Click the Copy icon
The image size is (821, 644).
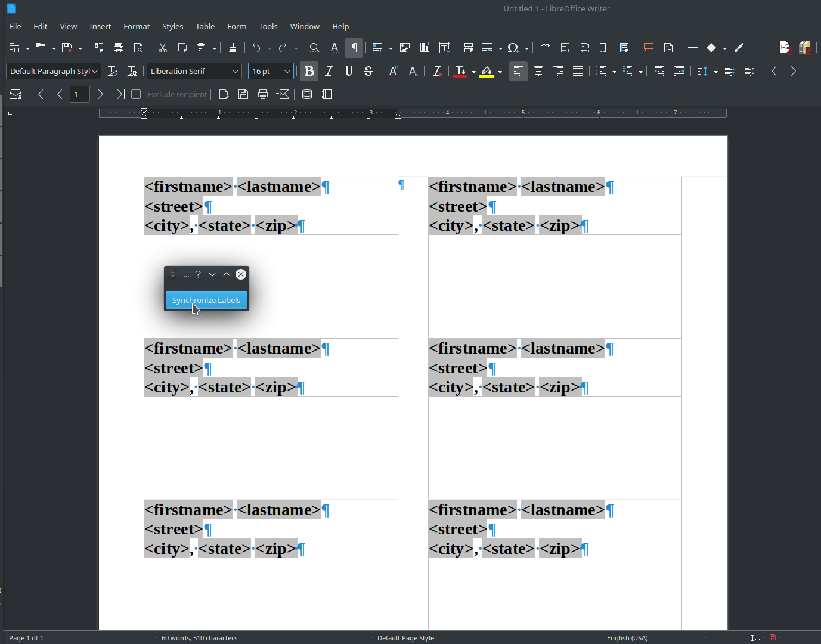[x=182, y=48]
